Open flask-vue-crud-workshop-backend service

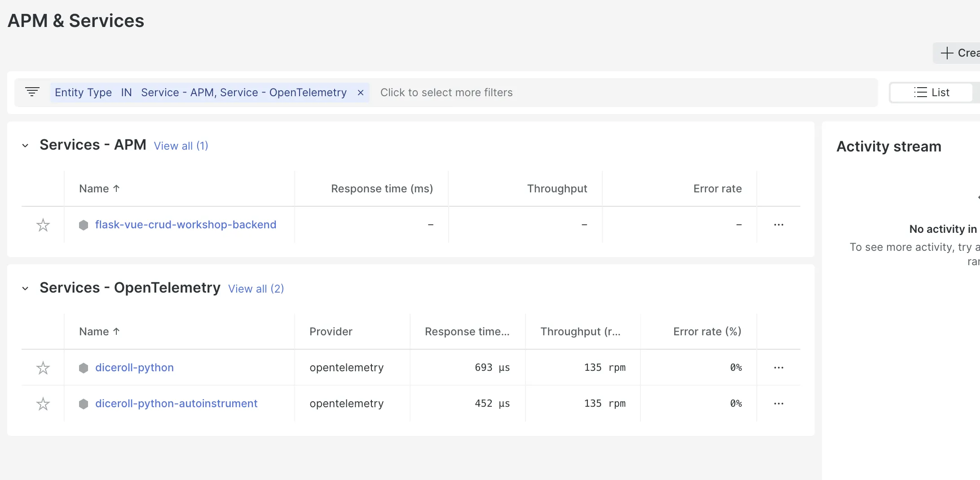coord(185,224)
